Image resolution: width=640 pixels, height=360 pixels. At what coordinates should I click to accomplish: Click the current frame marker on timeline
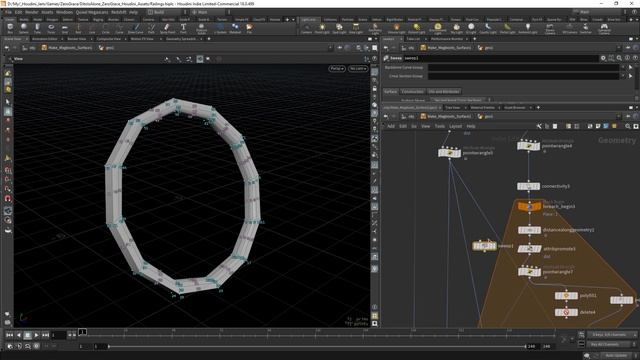point(82,332)
